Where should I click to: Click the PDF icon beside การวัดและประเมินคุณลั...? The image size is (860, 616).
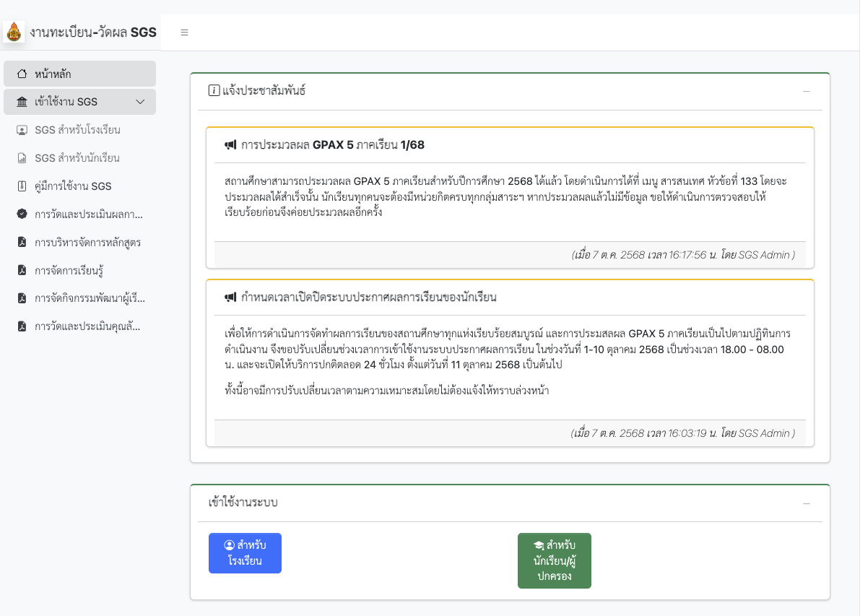point(22,326)
